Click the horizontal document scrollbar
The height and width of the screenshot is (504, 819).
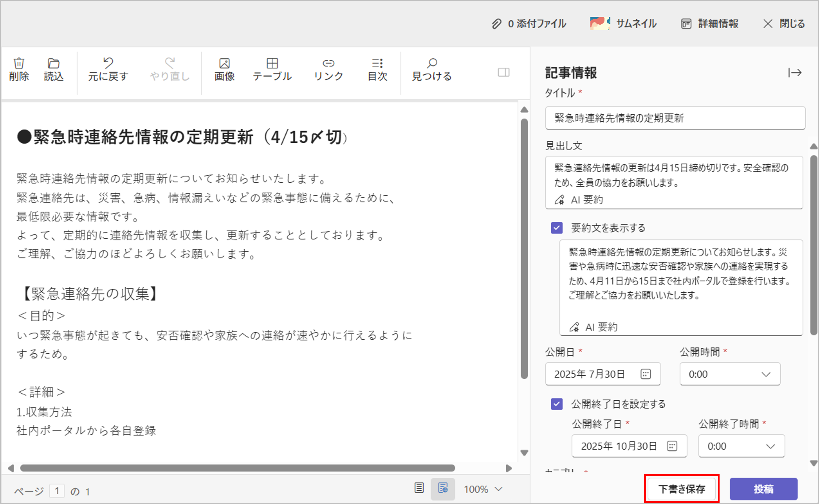[x=238, y=468]
